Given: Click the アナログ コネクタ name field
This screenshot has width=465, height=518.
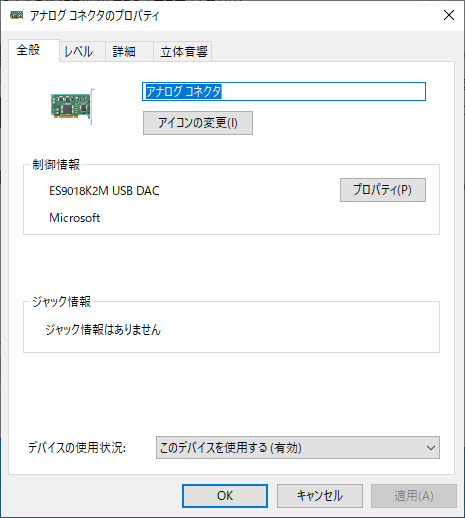Looking at the screenshot, I should point(284,91).
